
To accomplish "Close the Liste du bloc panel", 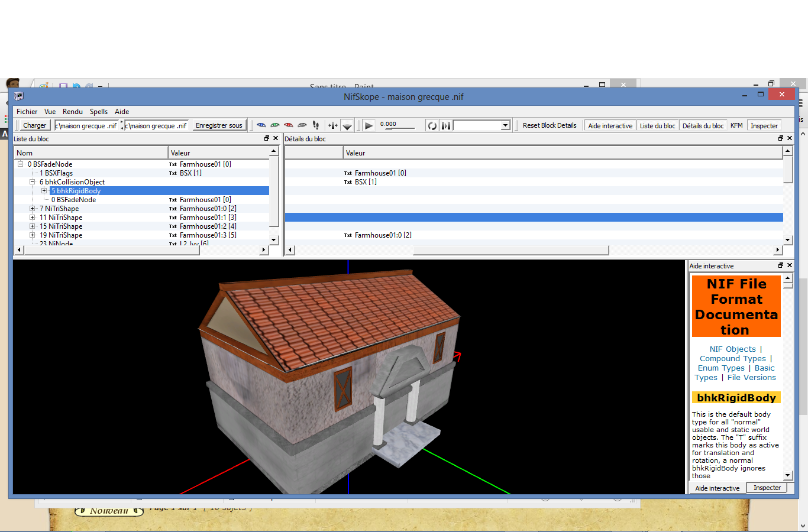I will pyautogui.click(x=276, y=138).
